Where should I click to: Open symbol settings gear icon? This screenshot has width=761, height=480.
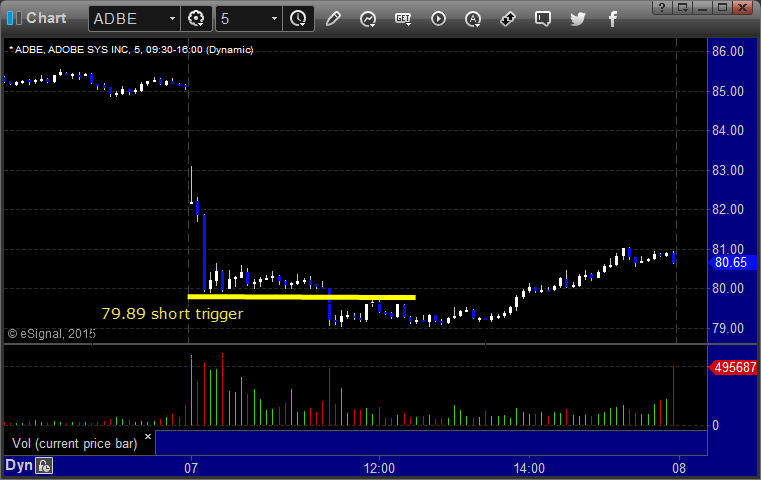196,19
